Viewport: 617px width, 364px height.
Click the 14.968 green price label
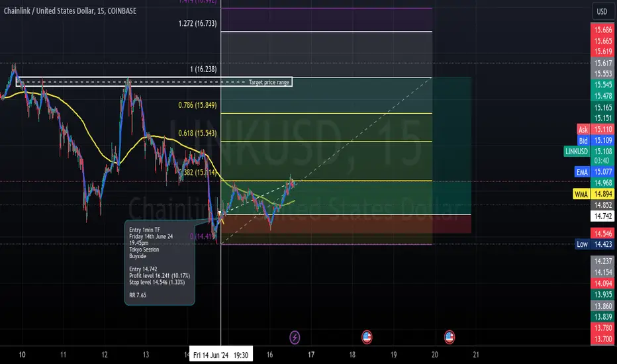tap(602, 183)
